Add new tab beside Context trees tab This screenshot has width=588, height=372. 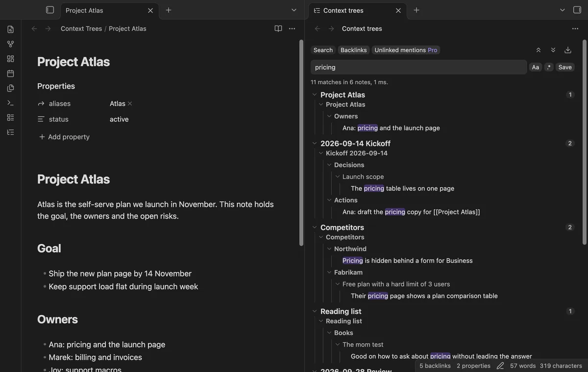point(416,10)
